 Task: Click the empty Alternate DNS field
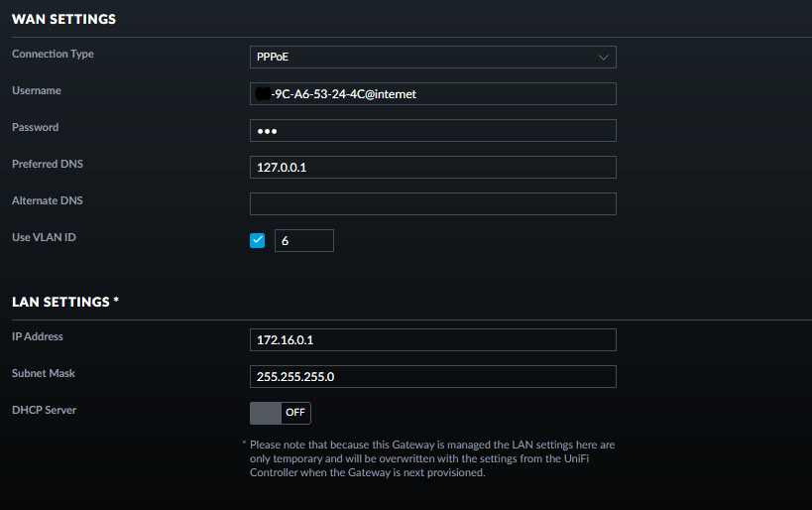433,203
